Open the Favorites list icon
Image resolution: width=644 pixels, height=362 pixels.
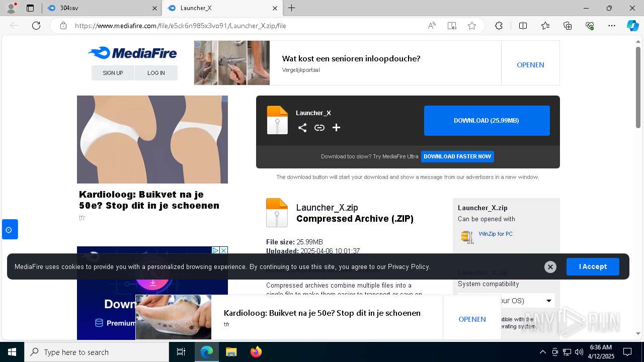[x=545, y=26]
